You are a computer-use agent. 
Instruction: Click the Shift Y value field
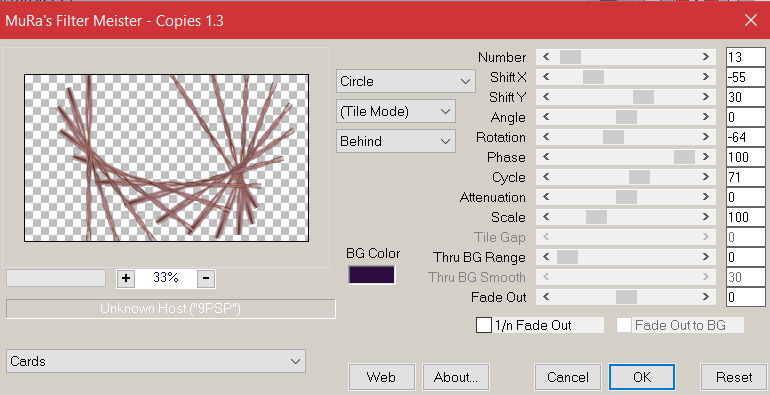tap(745, 97)
